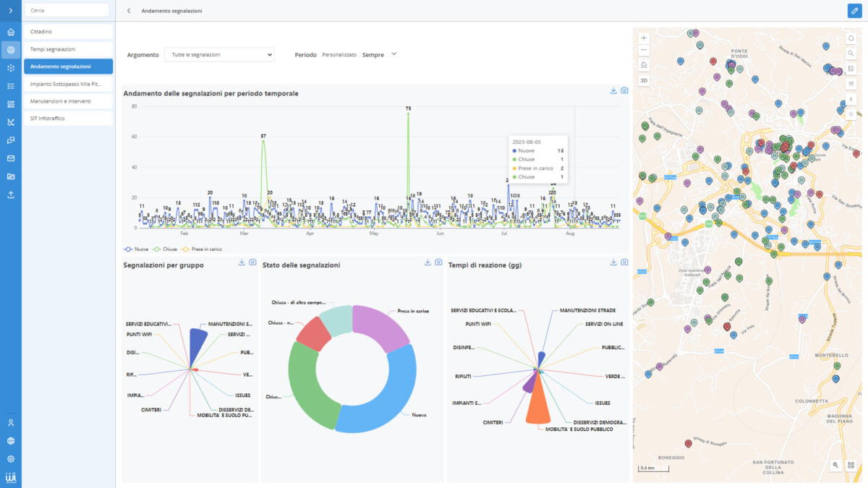868x488 pixels.
Task: Open the Argomento dropdown
Action: [x=219, y=54]
